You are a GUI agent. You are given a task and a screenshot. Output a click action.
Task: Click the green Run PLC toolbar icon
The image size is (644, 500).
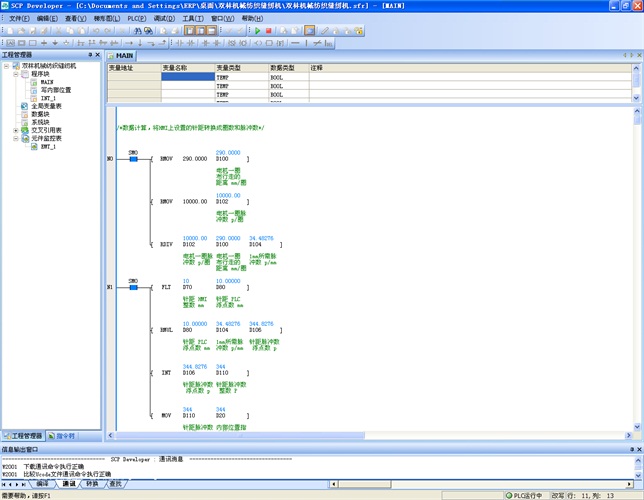(x=257, y=31)
